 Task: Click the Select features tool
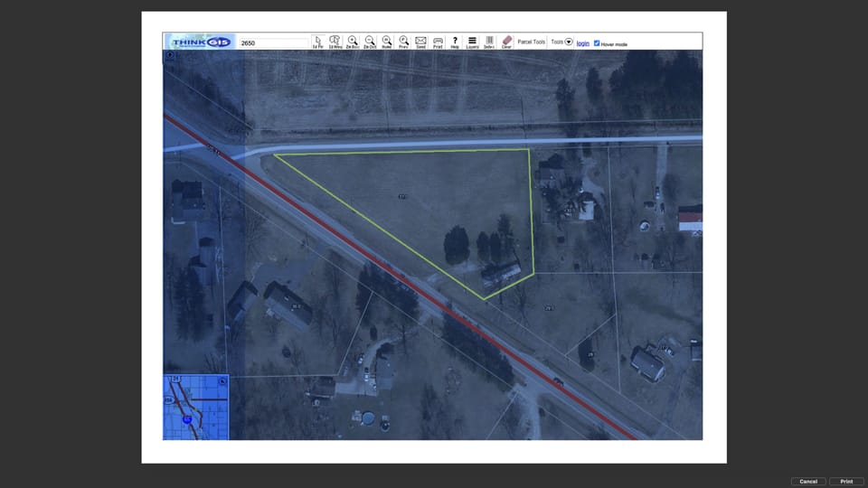click(489, 42)
